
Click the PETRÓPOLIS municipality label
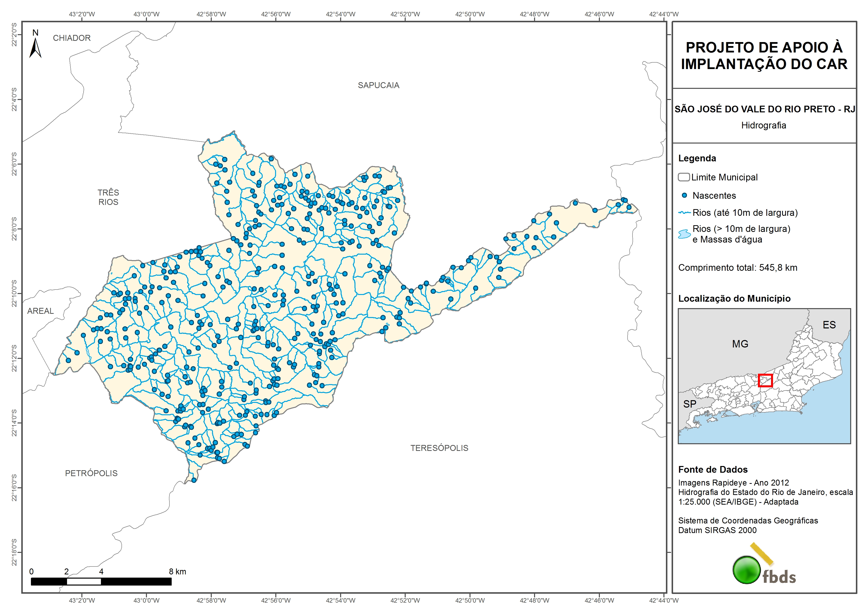(91, 473)
